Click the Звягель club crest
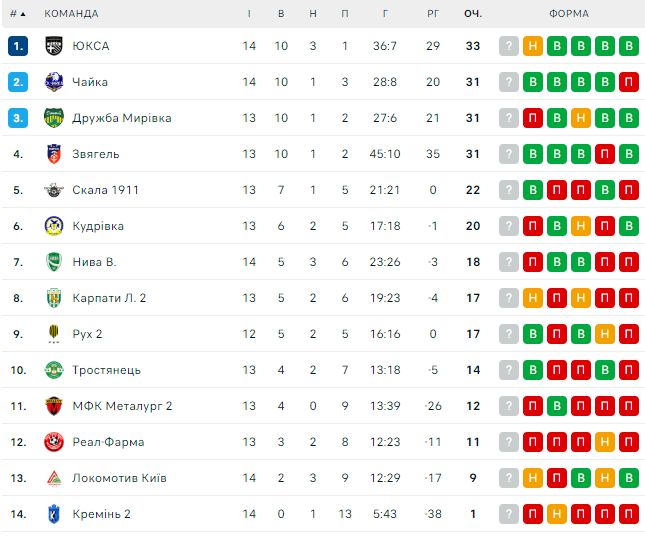The height and width of the screenshot is (538, 645). click(x=54, y=154)
